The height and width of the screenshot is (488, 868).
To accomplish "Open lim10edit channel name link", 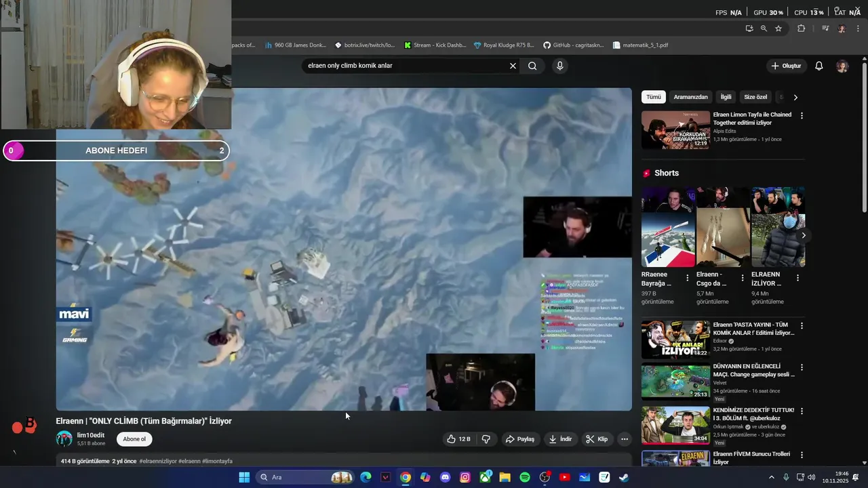I will (x=91, y=435).
